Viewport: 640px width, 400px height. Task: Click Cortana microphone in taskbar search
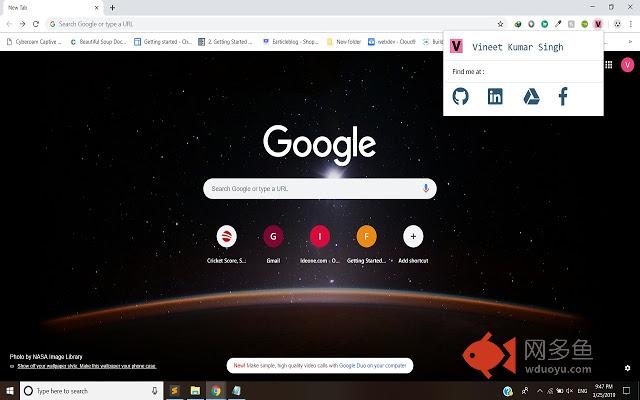155,391
